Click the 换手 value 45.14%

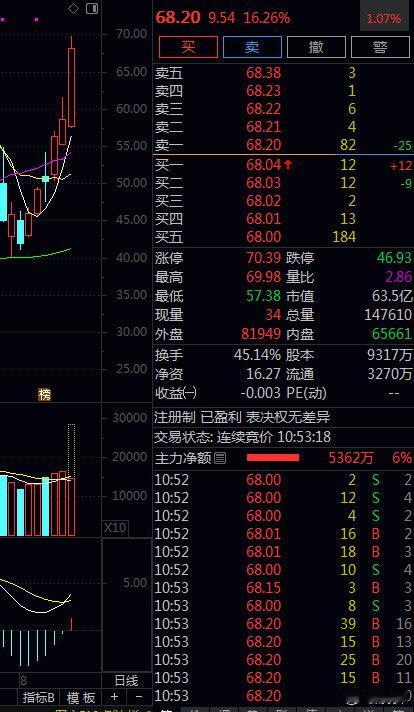click(257, 355)
